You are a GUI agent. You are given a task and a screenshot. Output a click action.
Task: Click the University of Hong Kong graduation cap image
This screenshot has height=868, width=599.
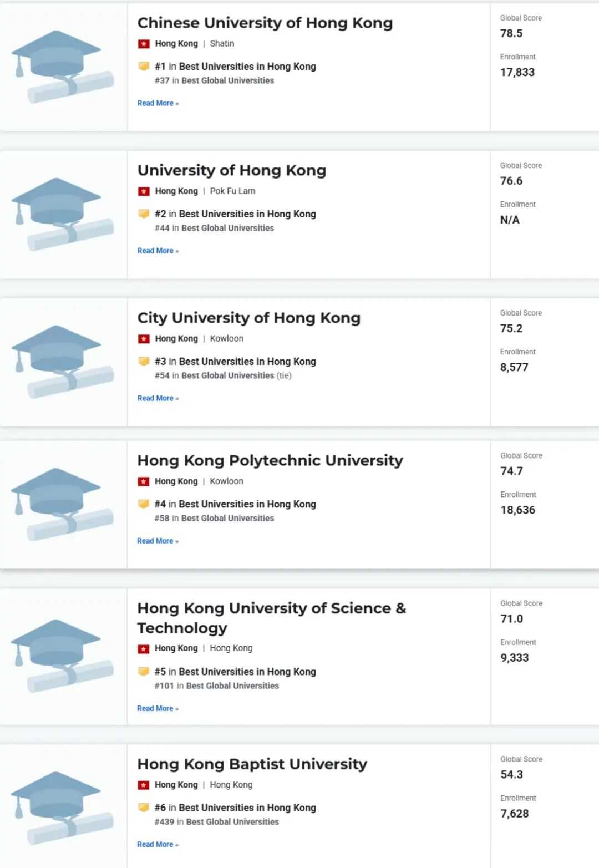tap(62, 214)
